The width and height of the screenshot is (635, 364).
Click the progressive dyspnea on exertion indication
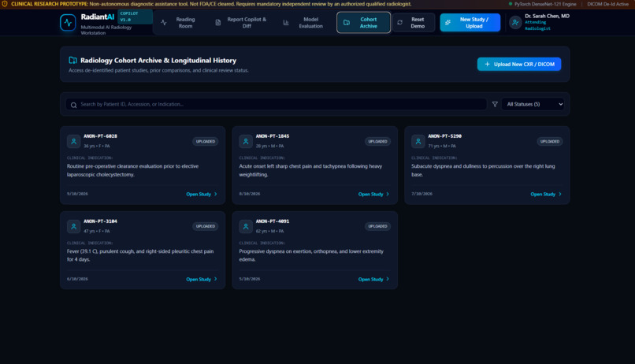coord(311,255)
